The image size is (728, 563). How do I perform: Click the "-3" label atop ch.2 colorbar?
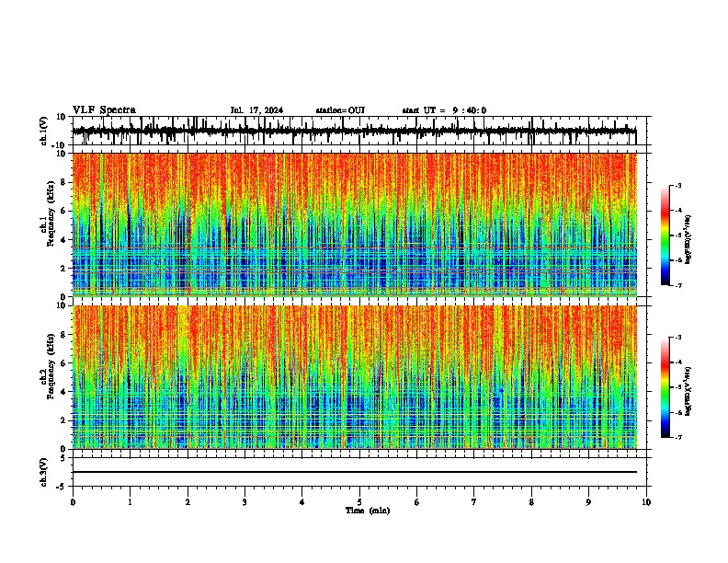pyautogui.click(x=678, y=338)
